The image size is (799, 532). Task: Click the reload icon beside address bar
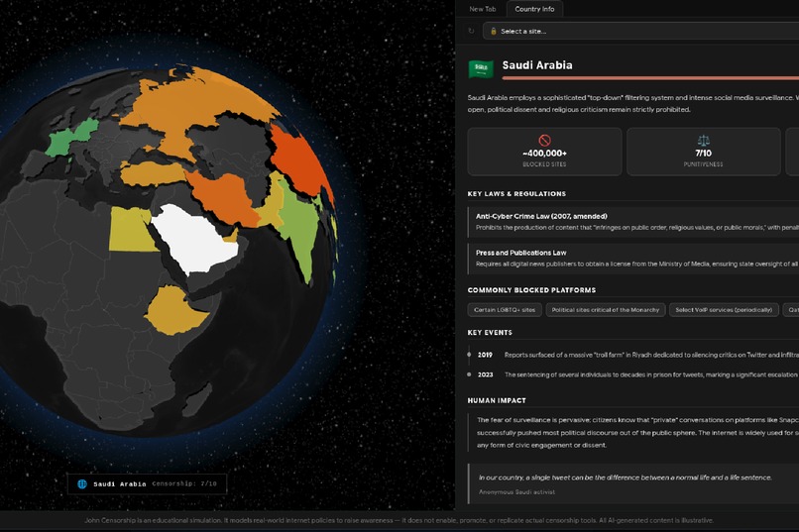(471, 31)
